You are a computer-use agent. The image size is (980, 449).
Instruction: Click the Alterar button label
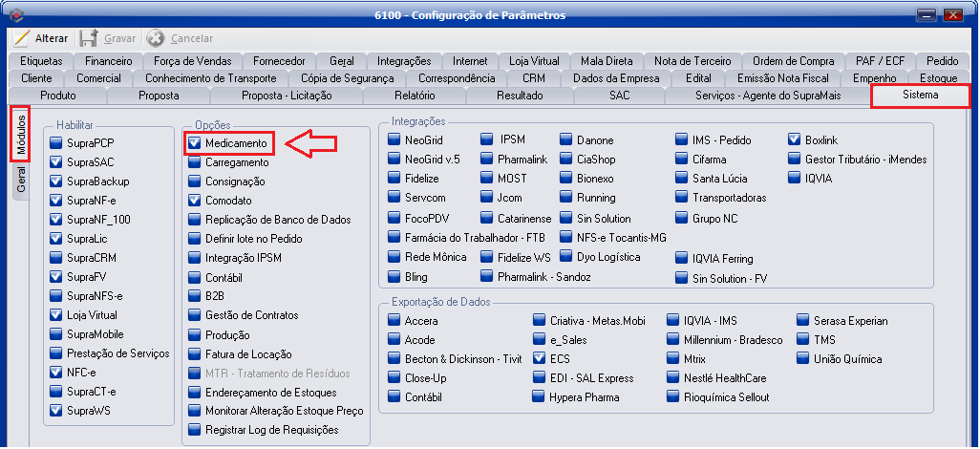point(52,38)
